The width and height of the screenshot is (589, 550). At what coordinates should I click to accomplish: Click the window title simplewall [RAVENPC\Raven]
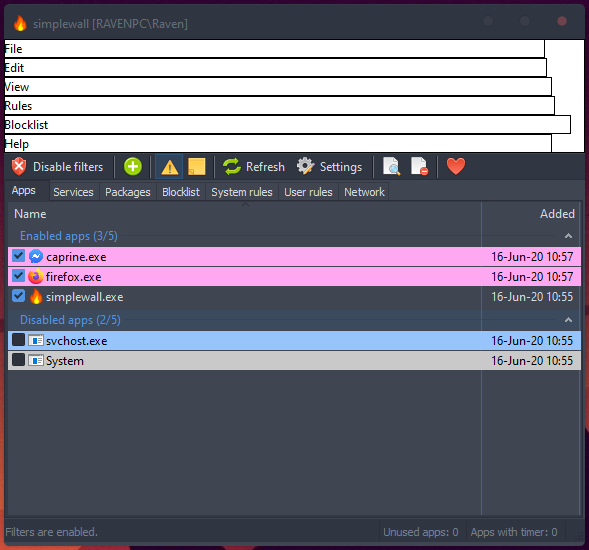click(x=110, y=24)
